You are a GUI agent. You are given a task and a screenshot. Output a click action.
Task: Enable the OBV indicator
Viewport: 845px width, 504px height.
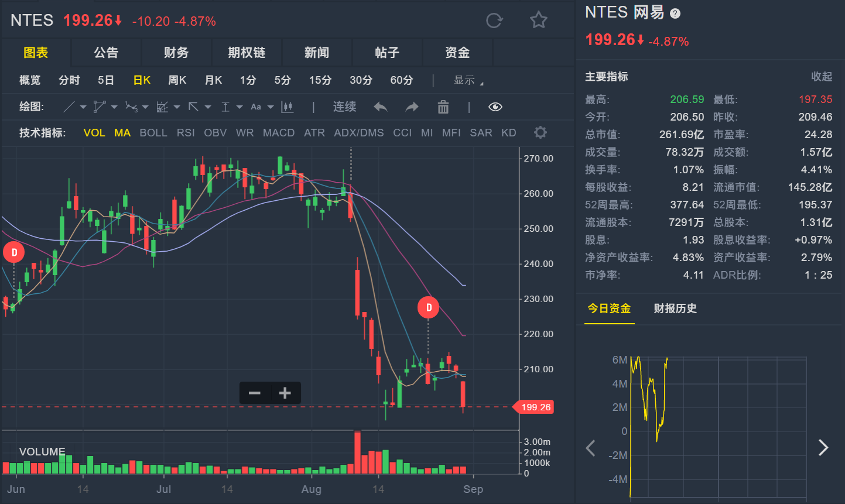pos(215,133)
